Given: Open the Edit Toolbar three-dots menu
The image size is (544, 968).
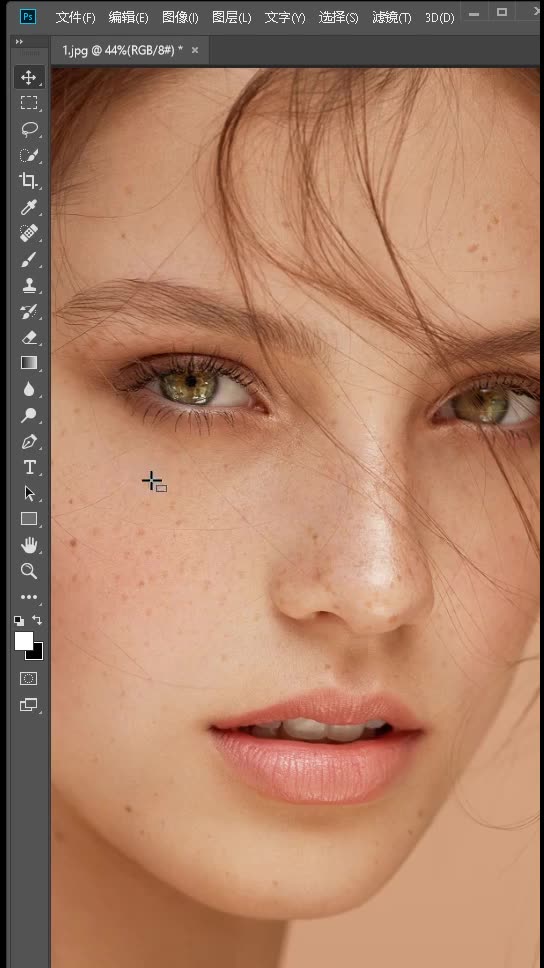Looking at the screenshot, I should point(28,597).
